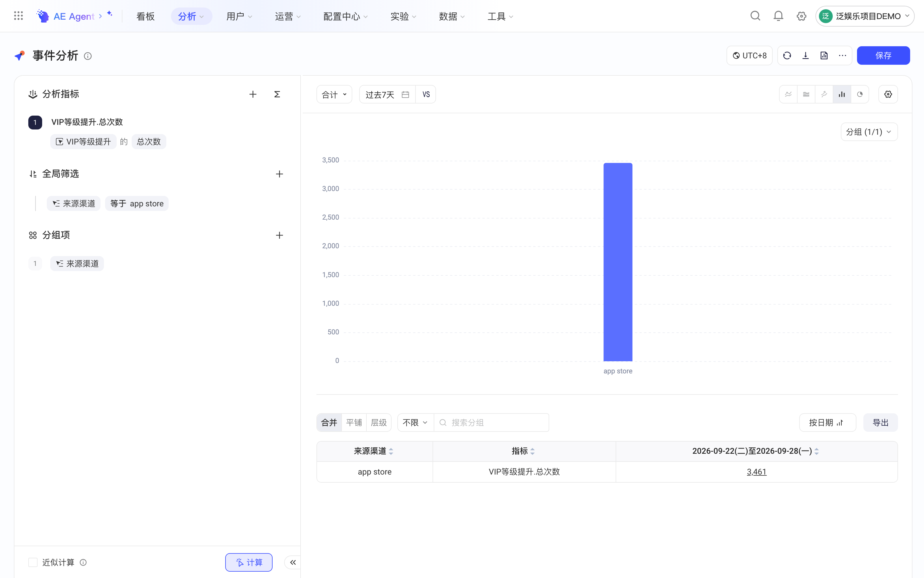Open 分析 menu
924x578 pixels.
tap(191, 16)
